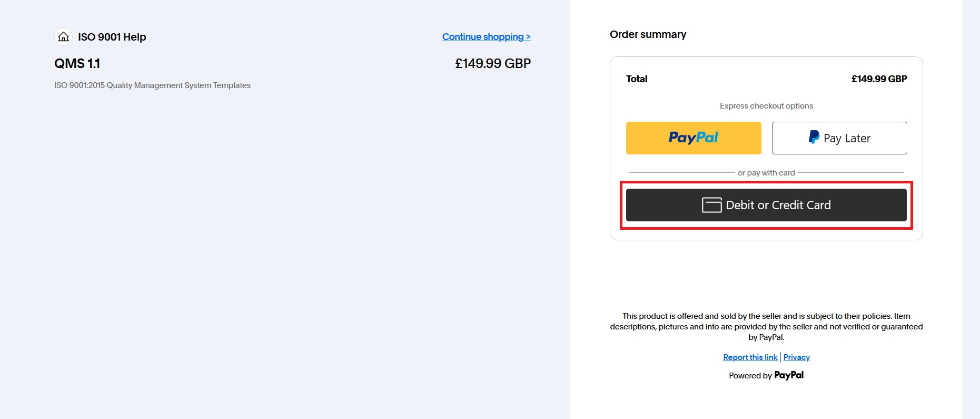Choose the Pay Later checkout option
Viewport: 980px width, 419px height.
point(839,138)
